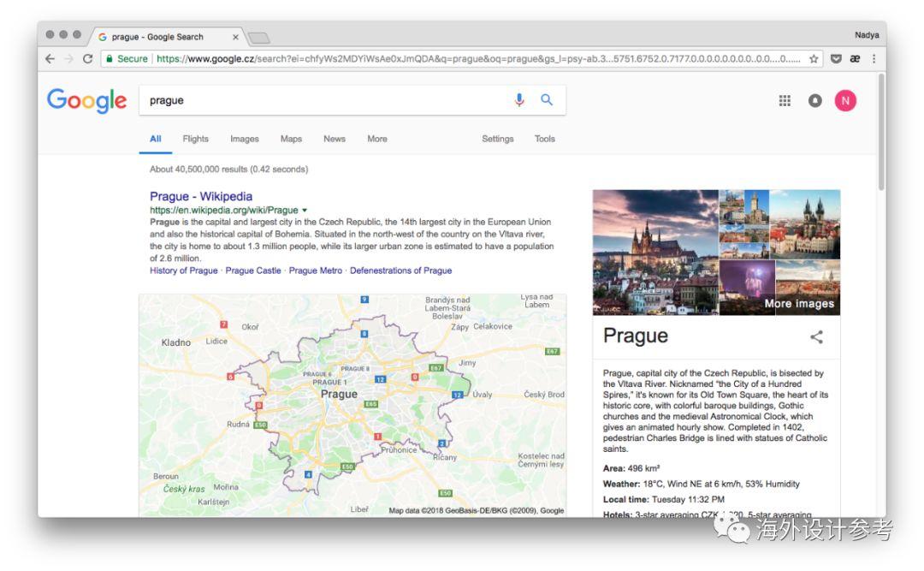Click the browser forward arrow
The image size is (924, 571).
pos(69,59)
